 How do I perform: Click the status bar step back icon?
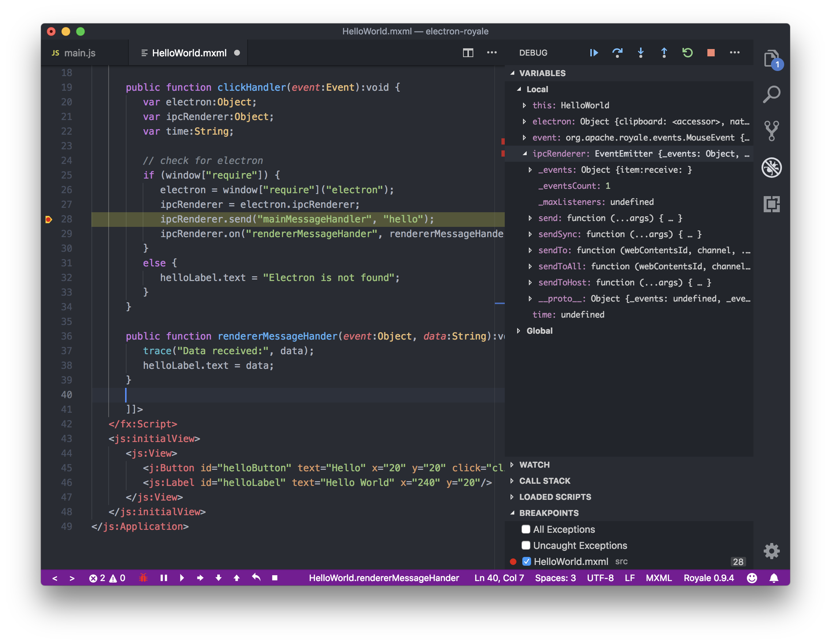pyautogui.click(x=256, y=577)
